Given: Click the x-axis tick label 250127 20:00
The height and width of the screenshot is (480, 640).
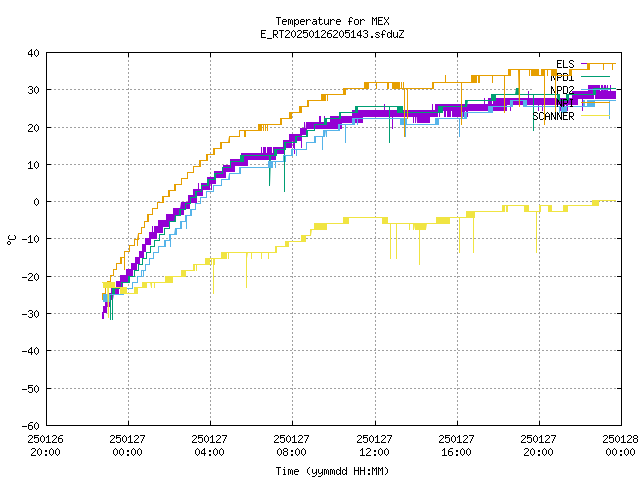Looking at the screenshot, I should tap(539, 446).
